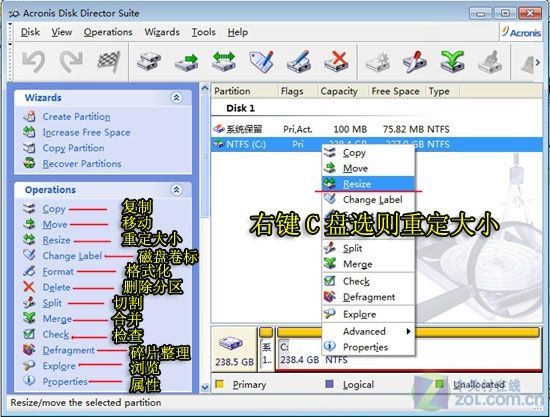This screenshot has width=550, height=417.
Task: Click the Resize partition toolbar icon with double arrow
Action: pyautogui.click(x=224, y=62)
